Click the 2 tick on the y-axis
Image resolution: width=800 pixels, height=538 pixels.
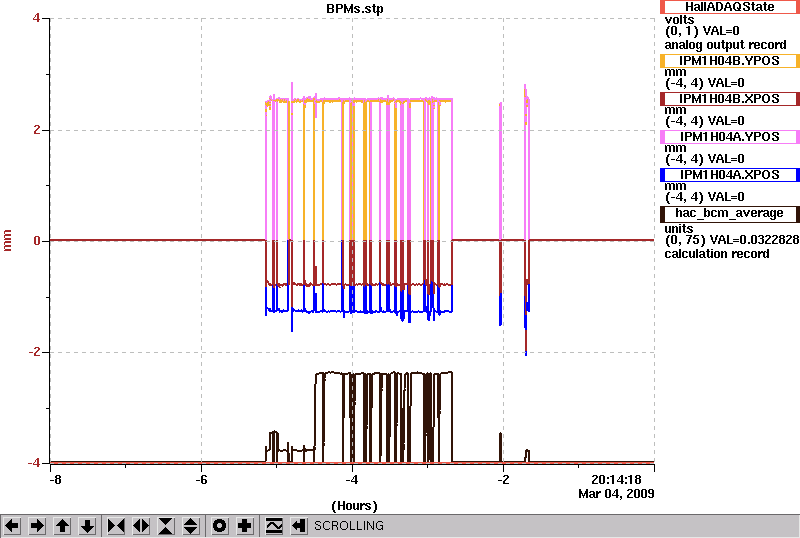[x=37, y=130]
